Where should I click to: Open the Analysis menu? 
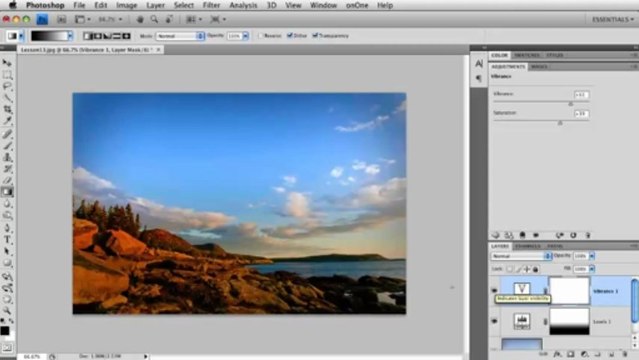point(243,5)
